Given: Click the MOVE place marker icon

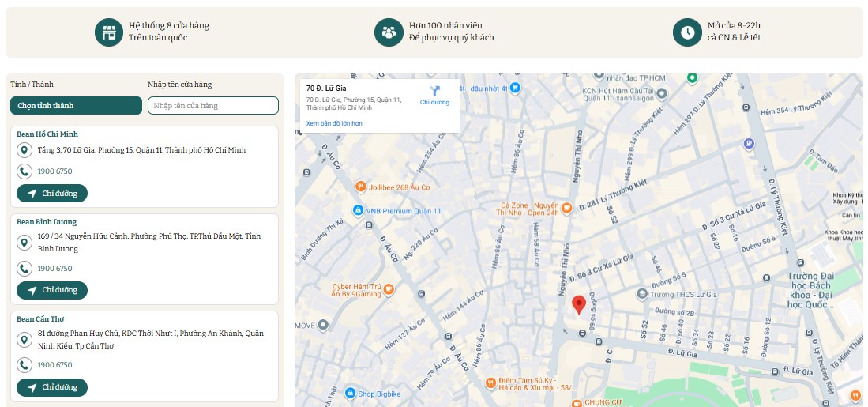Looking at the screenshot, I should (x=323, y=325).
